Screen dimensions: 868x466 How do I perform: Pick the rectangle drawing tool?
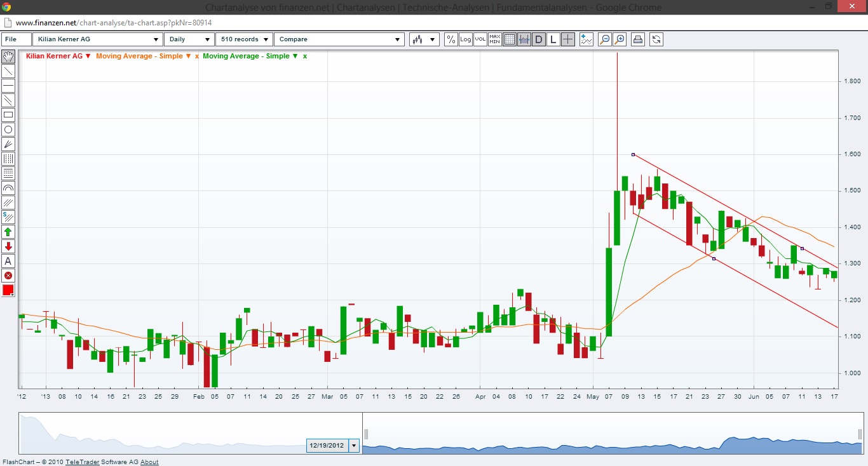tap(8, 115)
